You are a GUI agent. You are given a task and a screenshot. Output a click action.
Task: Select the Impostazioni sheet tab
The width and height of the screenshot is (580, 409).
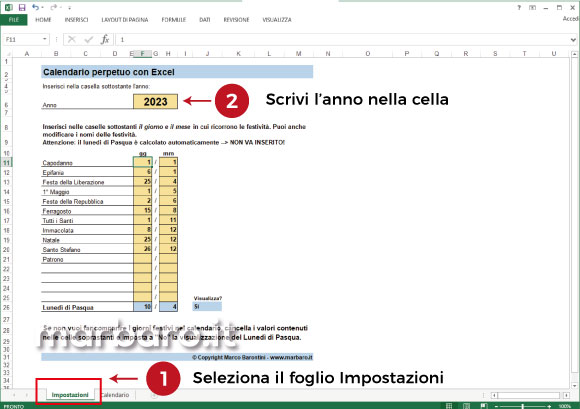[70, 395]
